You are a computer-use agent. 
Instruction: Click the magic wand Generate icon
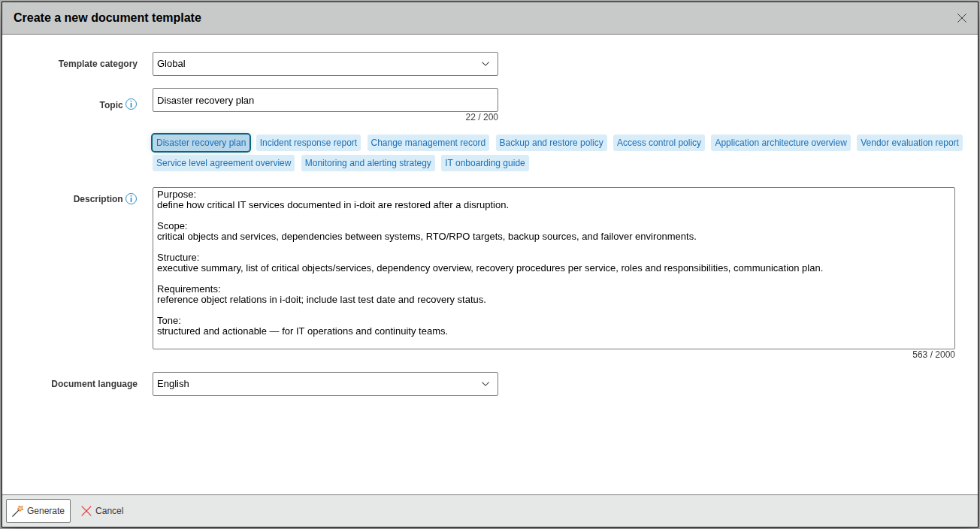(x=18, y=511)
